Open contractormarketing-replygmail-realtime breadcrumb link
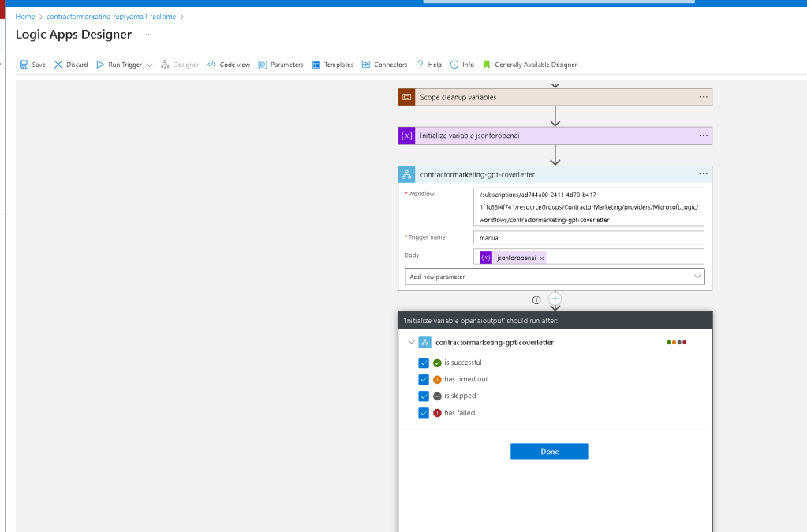This screenshot has width=807, height=532. pos(111,17)
